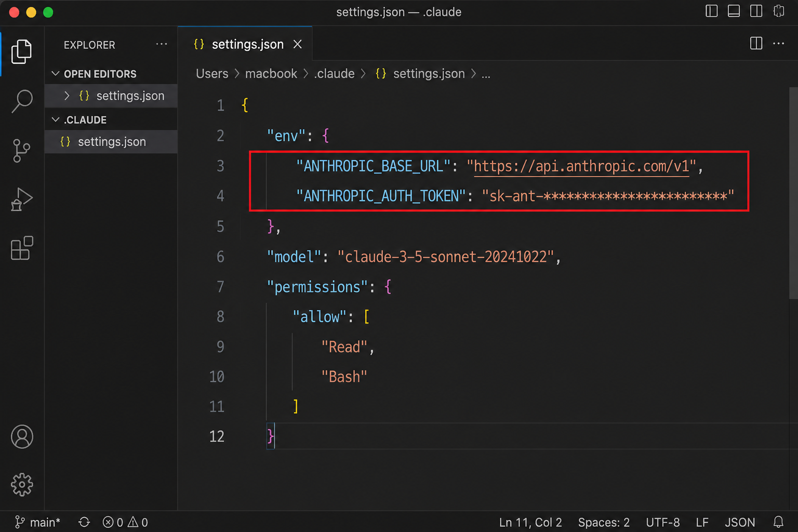Toggle the secondary side bar

[x=756, y=11]
